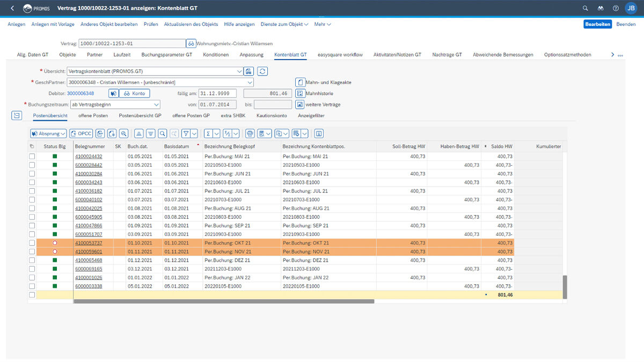Click the horizontal scrollbar below the table
The width and height of the screenshot is (644, 362).
coord(223,301)
